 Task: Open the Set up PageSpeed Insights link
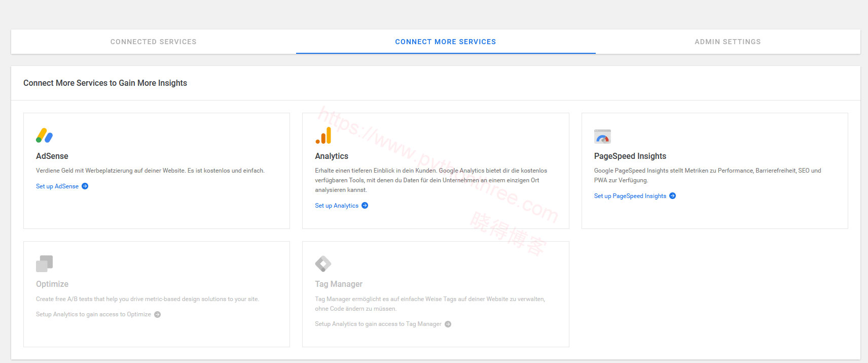tap(630, 196)
